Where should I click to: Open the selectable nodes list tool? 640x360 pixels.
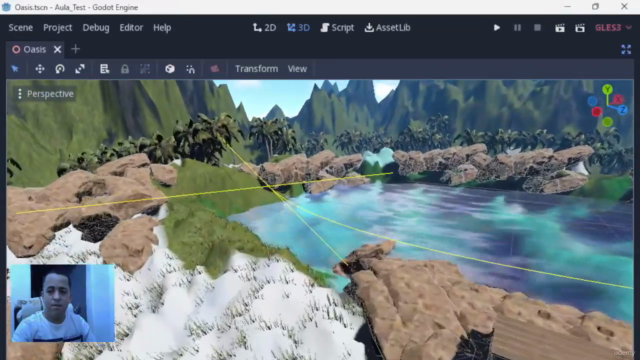pos(104,69)
